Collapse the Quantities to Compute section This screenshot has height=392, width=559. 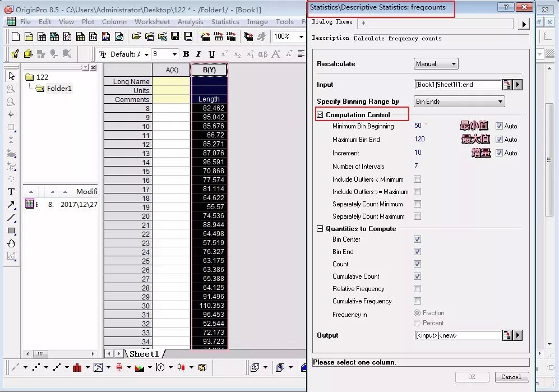click(320, 229)
